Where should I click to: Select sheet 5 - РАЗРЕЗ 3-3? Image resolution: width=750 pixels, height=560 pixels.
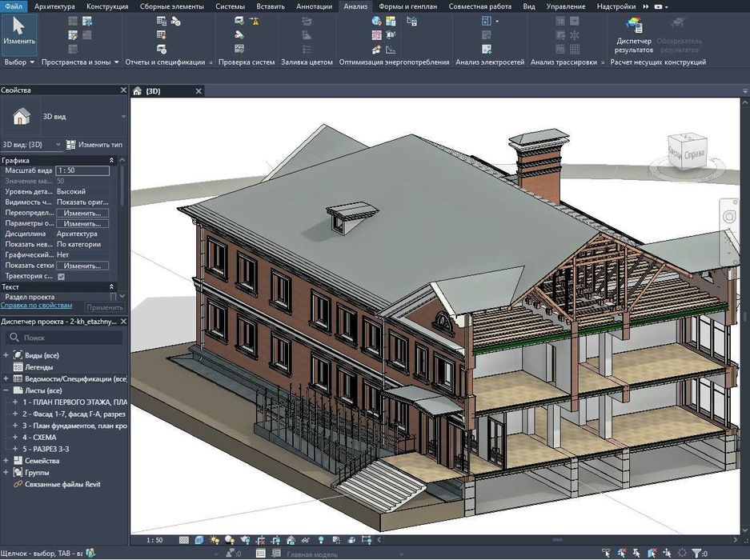[46, 449]
